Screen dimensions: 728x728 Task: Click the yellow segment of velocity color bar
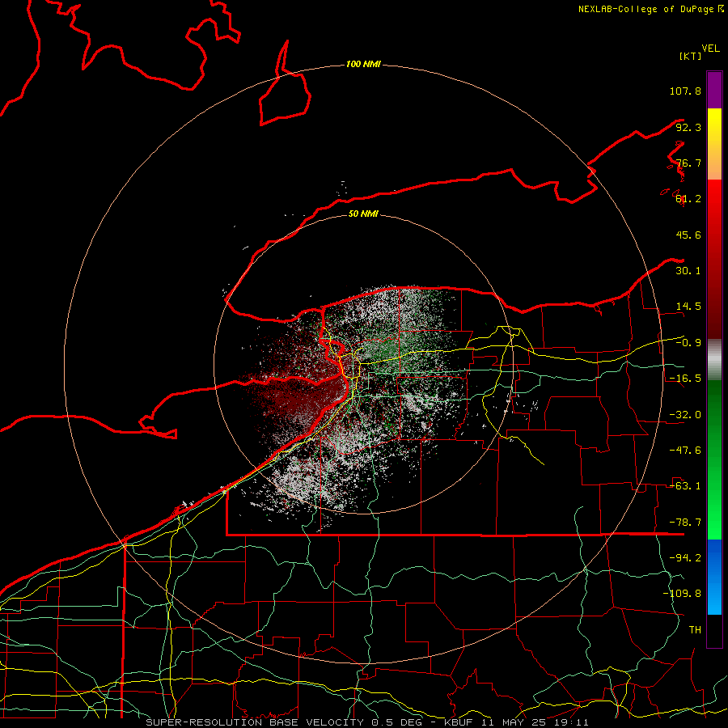coord(714,144)
